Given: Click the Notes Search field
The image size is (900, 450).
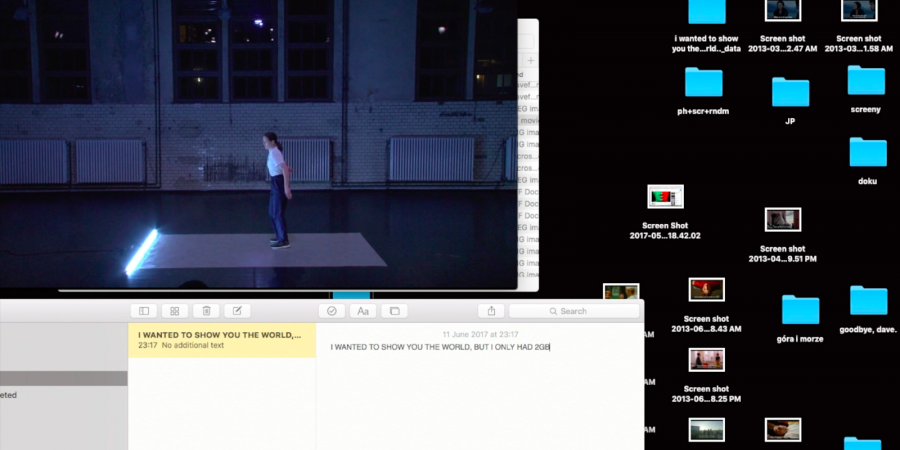Looking at the screenshot, I should click(x=573, y=311).
